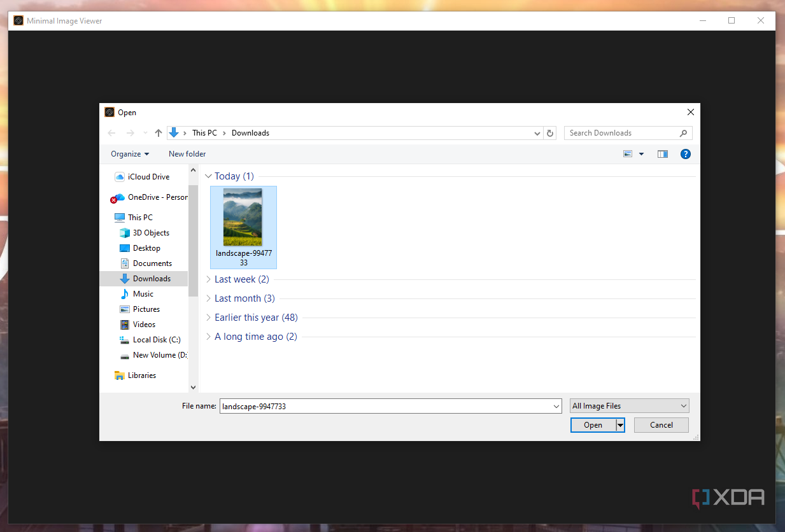Screen dimensions: 785x532
Task: Open the Music folder in the sidebar
Action: click(143, 294)
